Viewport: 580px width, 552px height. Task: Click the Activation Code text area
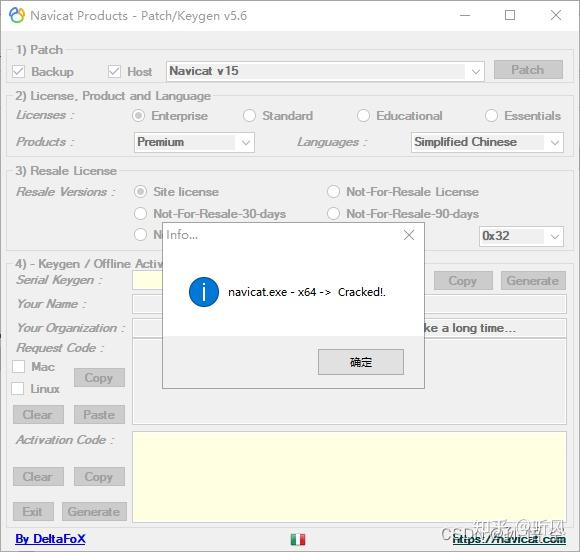pyautogui.click(x=349, y=477)
